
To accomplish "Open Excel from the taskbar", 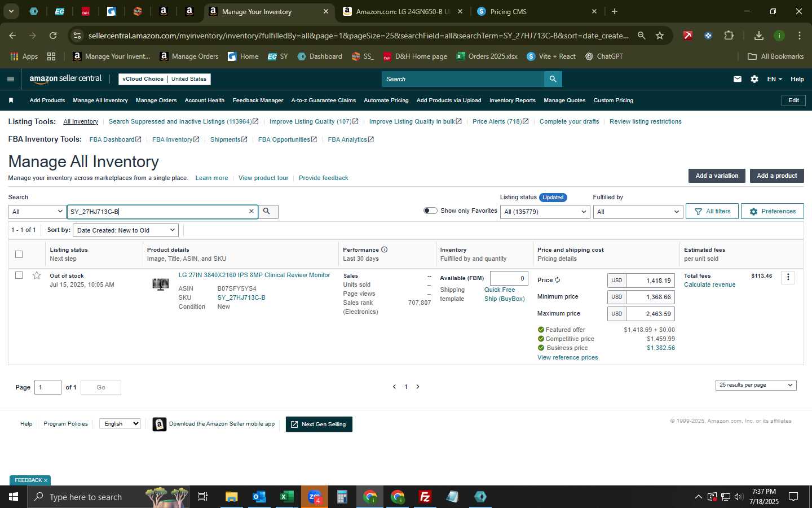I will pos(286,497).
